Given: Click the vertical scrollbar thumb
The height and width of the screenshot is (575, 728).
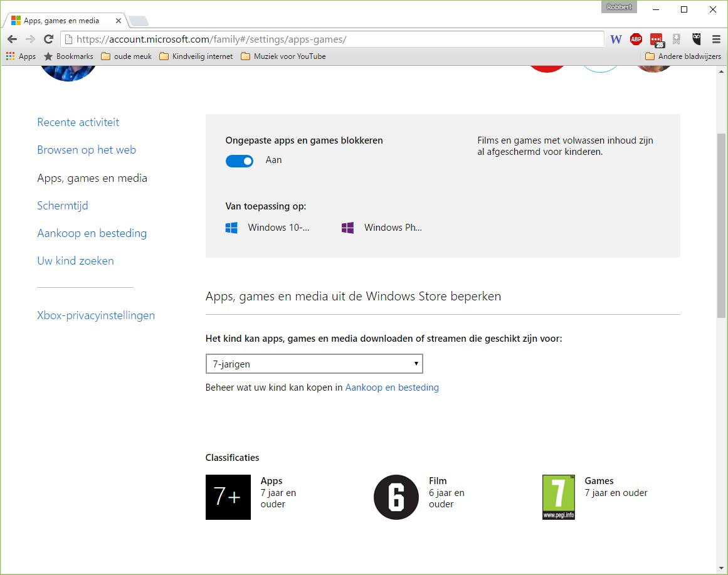Looking at the screenshot, I should (x=721, y=225).
